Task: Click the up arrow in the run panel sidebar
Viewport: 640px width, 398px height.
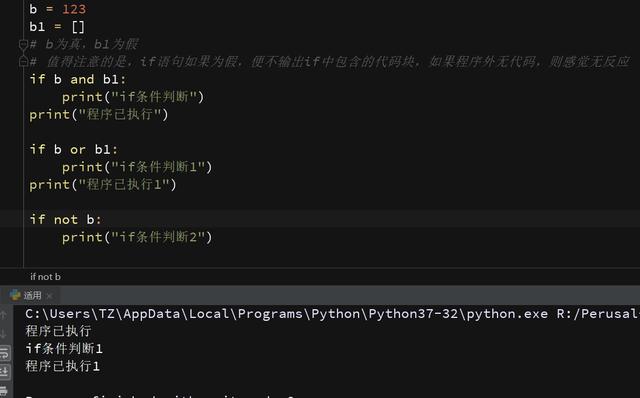Action: (x=3, y=315)
